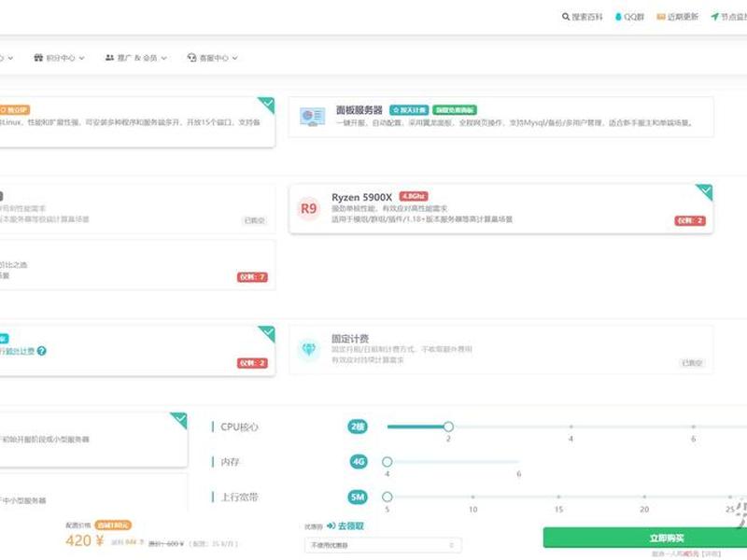Click the 投入计费 tag on 面板服务器
The image size is (747, 560).
click(x=409, y=110)
